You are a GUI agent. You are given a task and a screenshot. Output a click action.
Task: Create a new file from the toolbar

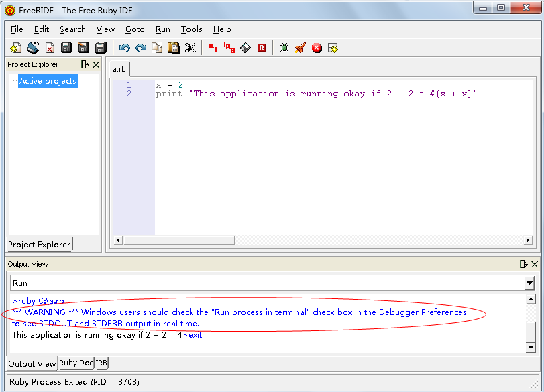coord(15,48)
